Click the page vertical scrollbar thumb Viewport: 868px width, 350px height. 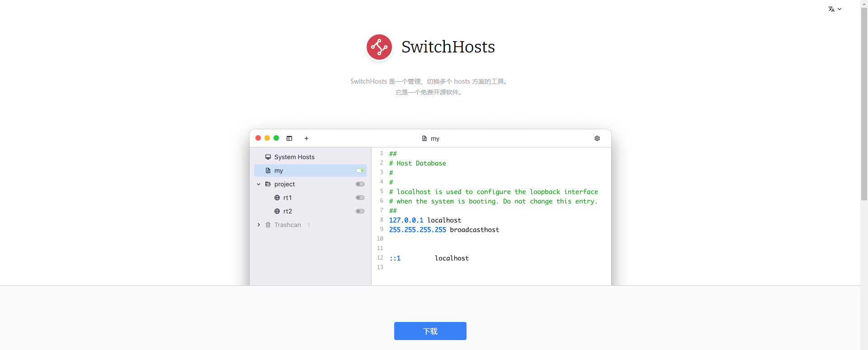864,104
